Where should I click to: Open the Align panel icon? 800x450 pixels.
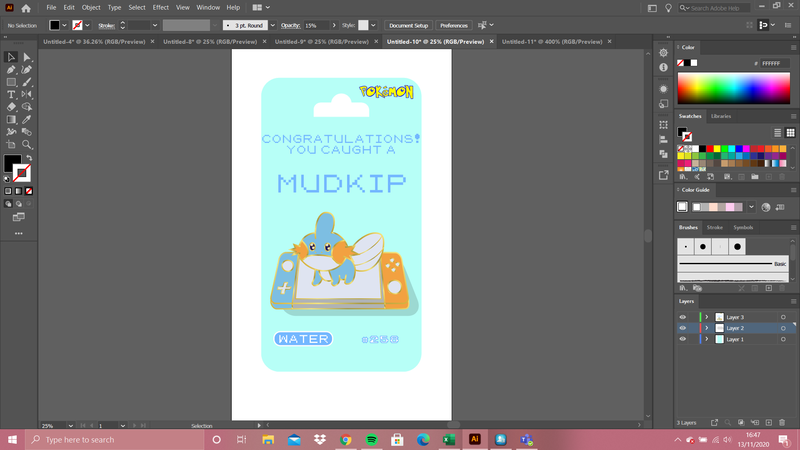pyautogui.click(x=663, y=139)
